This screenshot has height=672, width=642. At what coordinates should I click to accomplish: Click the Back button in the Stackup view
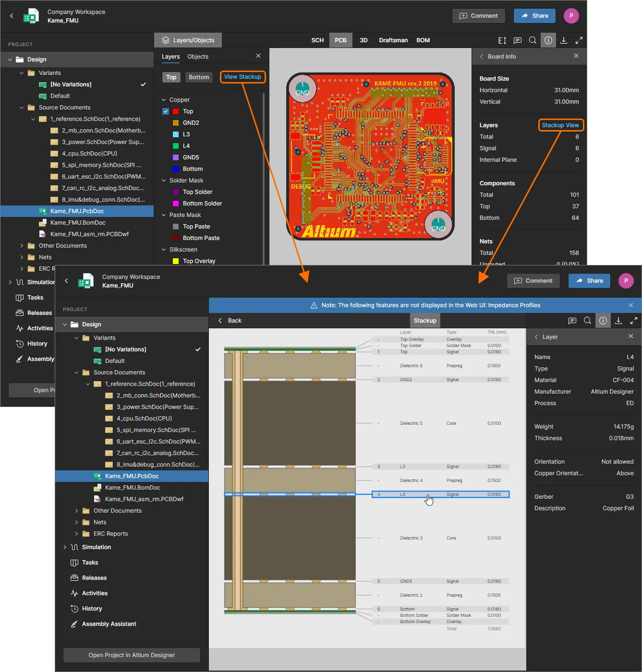230,321
